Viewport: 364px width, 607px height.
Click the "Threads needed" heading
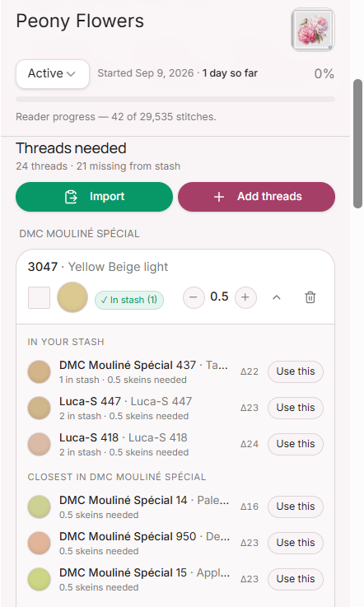(72, 148)
